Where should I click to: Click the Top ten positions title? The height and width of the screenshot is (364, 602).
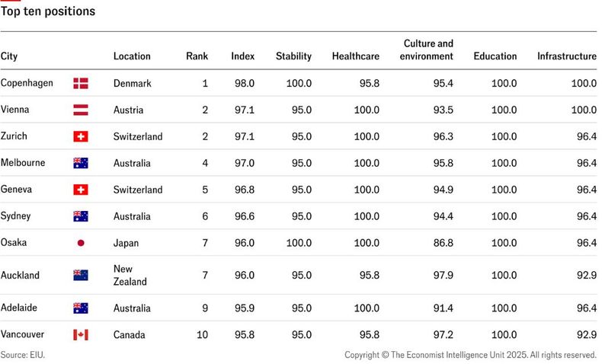pyautogui.click(x=48, y=11)
